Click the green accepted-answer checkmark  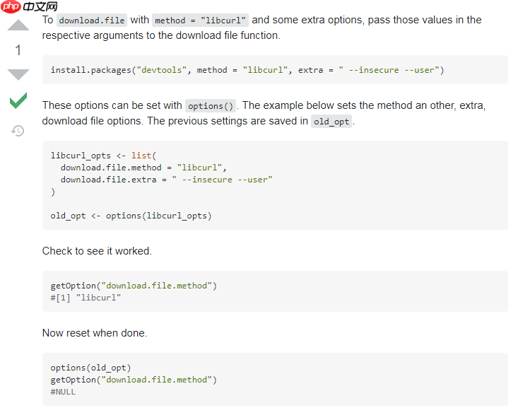(x=18, y=100)
